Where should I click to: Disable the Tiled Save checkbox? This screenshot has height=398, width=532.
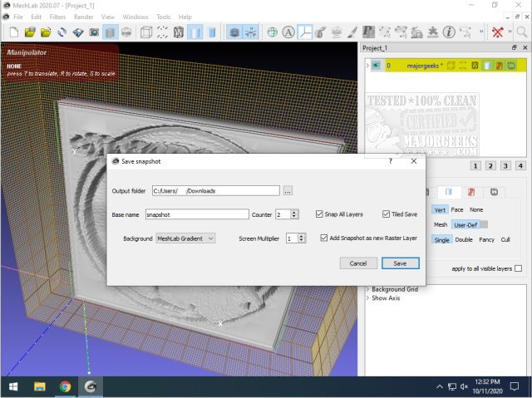(x=387, y=214)
